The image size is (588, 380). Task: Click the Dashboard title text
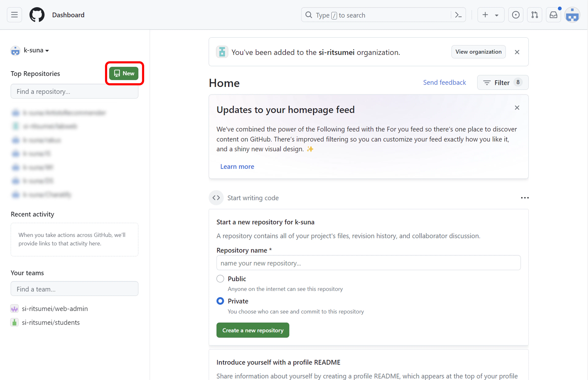click(x=68, y=15)
